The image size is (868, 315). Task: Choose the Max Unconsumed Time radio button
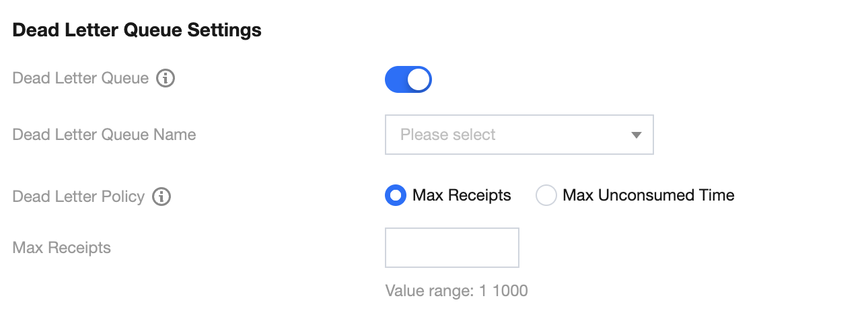pyautogui.click(x=546, y=196)
